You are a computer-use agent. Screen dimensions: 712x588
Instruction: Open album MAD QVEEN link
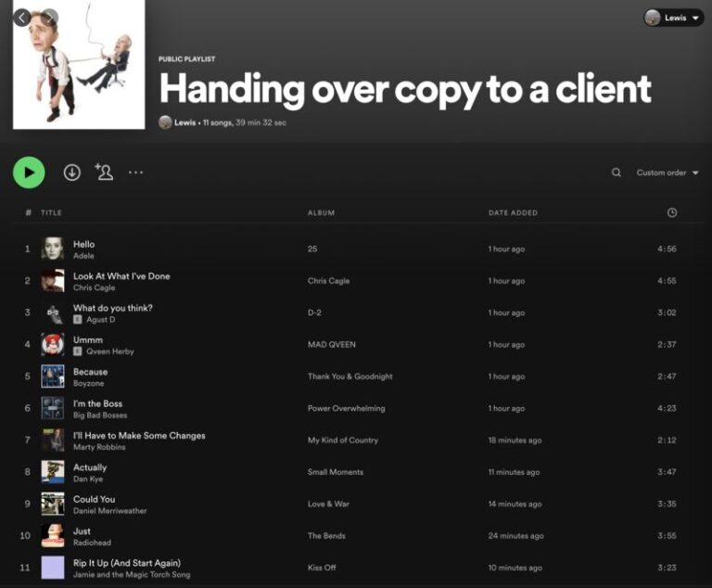click(332, 344)
